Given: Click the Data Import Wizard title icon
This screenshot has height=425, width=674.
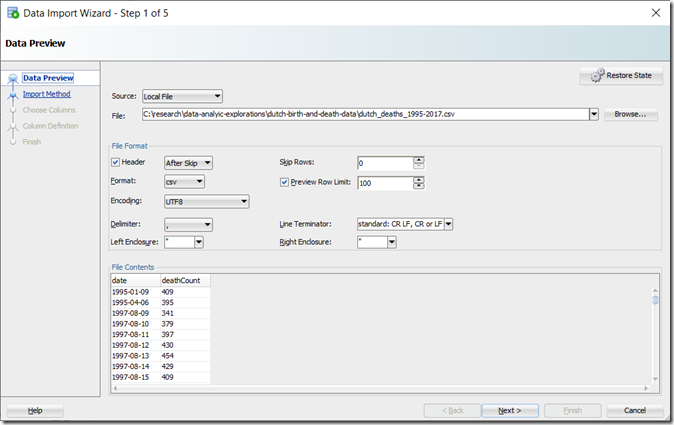Looking at the screenshot, I should tap(13, 13).
